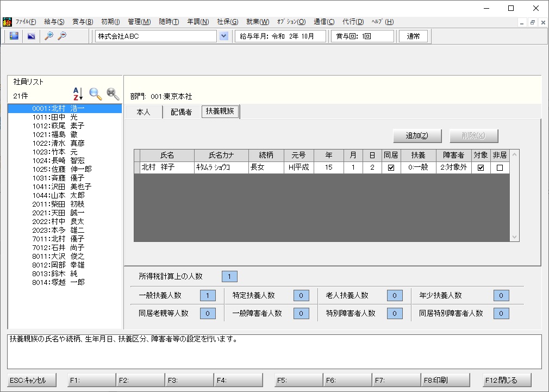549x392 pixels.
Task: Click the 賞与回 field
Action: pyautogui.click(x=363, y=36)
